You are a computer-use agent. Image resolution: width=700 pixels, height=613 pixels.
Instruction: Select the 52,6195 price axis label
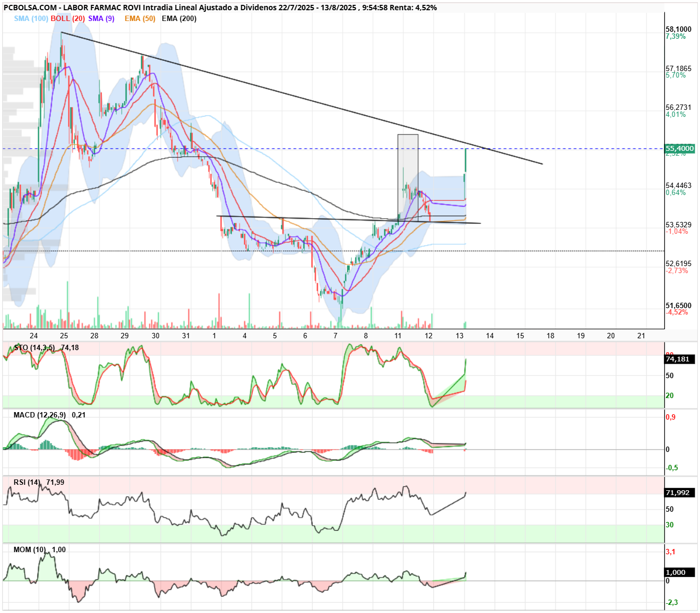(x=678, y=263)
